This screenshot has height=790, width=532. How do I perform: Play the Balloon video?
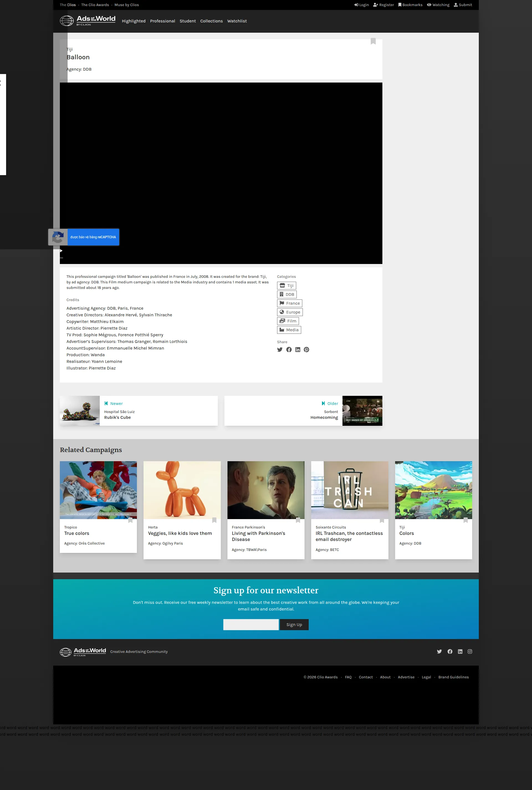pos(61,251)
